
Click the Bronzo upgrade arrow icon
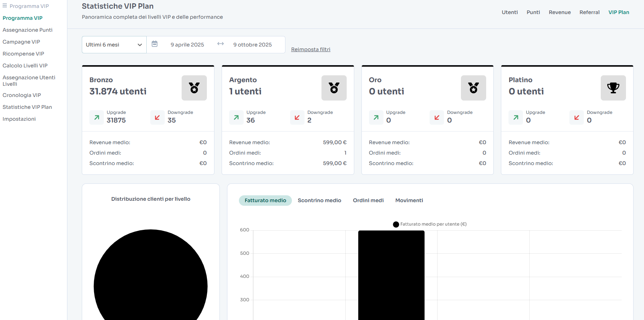(x=97, y=117)
